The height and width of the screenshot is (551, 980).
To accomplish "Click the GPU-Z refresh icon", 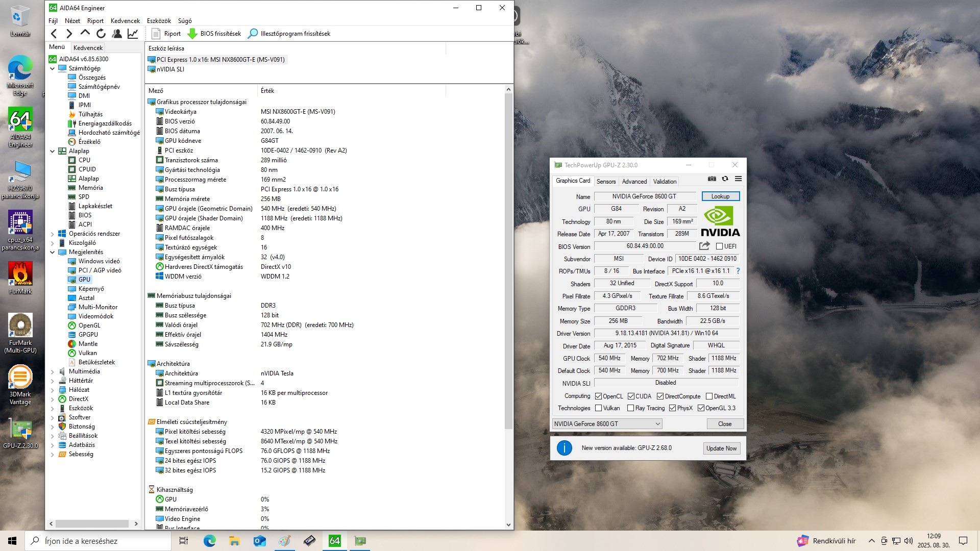I will pyautogui.click(x=725, y=179).
